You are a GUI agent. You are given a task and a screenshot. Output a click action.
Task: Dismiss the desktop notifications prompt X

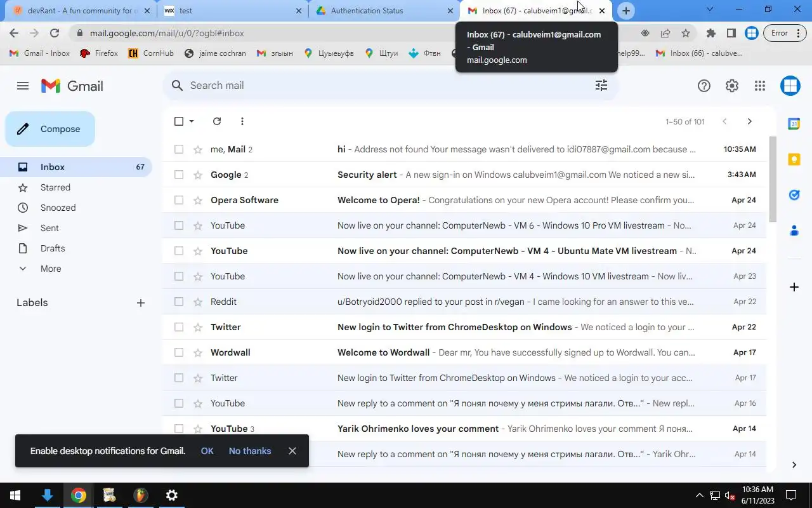tap(292, 451)
